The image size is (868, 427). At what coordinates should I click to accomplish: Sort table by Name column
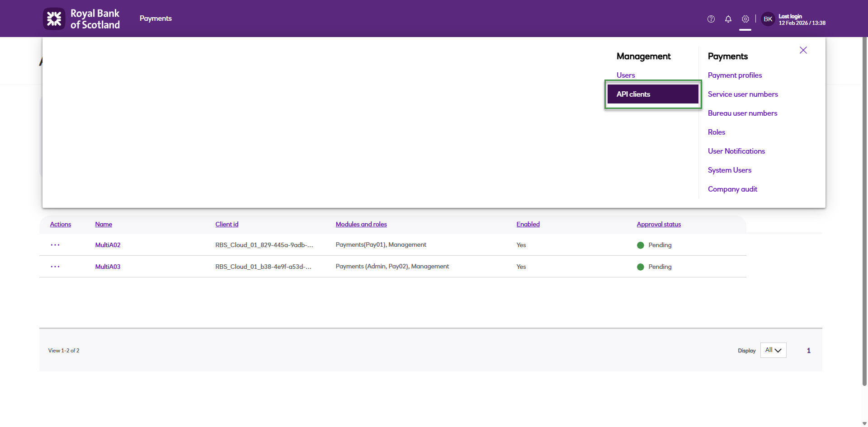pyautogui.click(x=104, y=224)
